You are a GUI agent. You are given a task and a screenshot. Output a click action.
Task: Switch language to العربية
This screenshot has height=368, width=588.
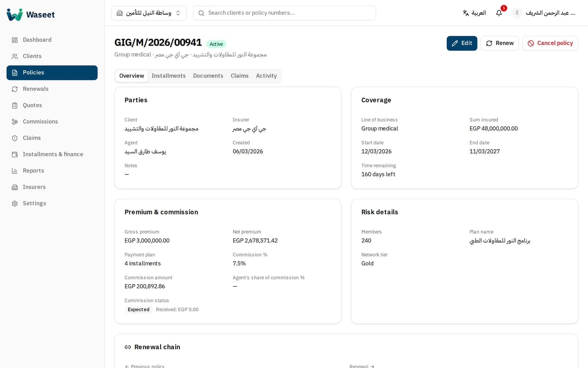click(x=474, y=13)
